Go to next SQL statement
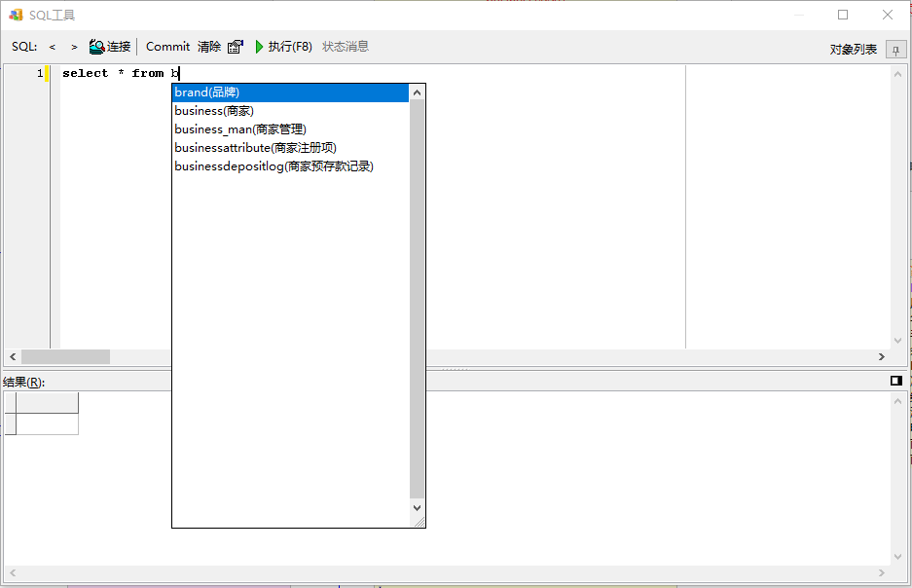Viewport: 912px width, 588px height. (x=74, y=47)
